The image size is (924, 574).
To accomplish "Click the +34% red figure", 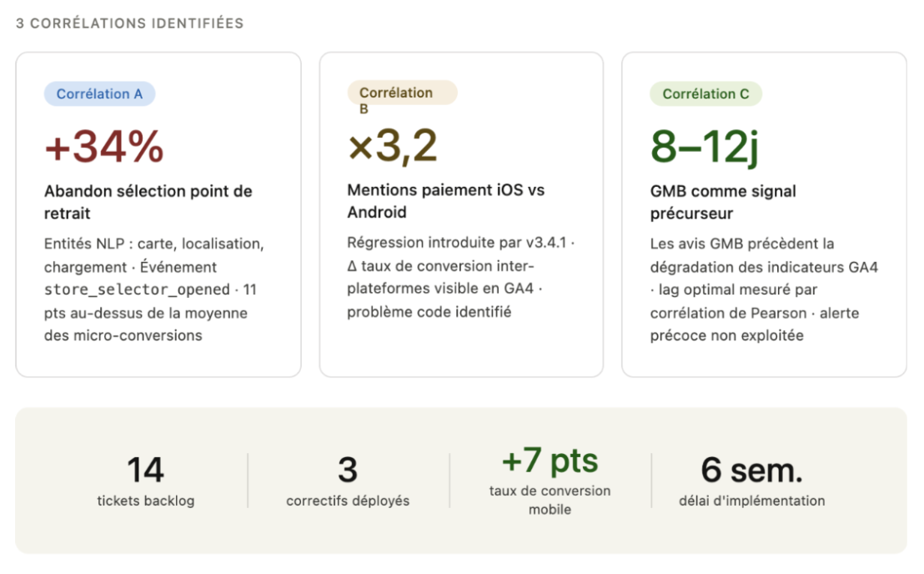I will pos(104,148).
